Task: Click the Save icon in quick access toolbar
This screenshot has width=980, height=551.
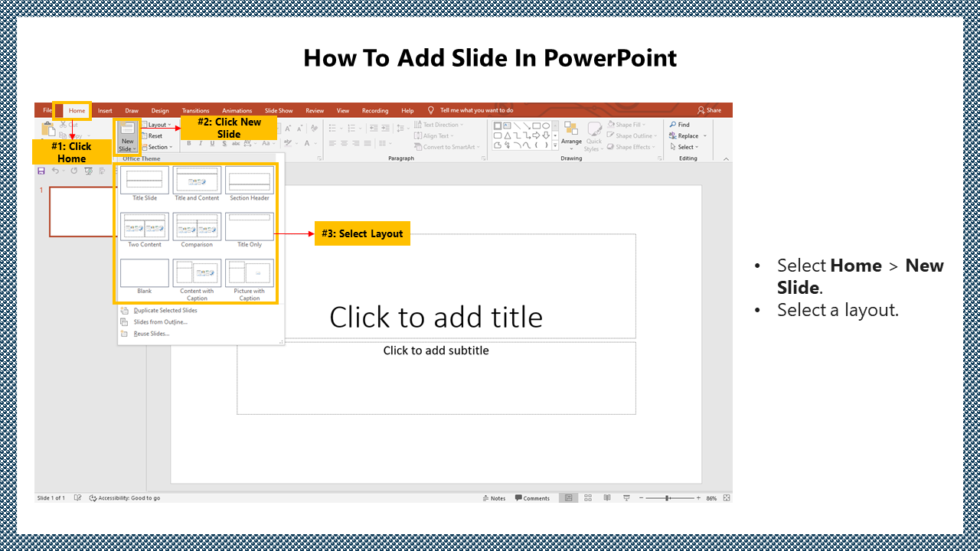Action: click(41, 171)
